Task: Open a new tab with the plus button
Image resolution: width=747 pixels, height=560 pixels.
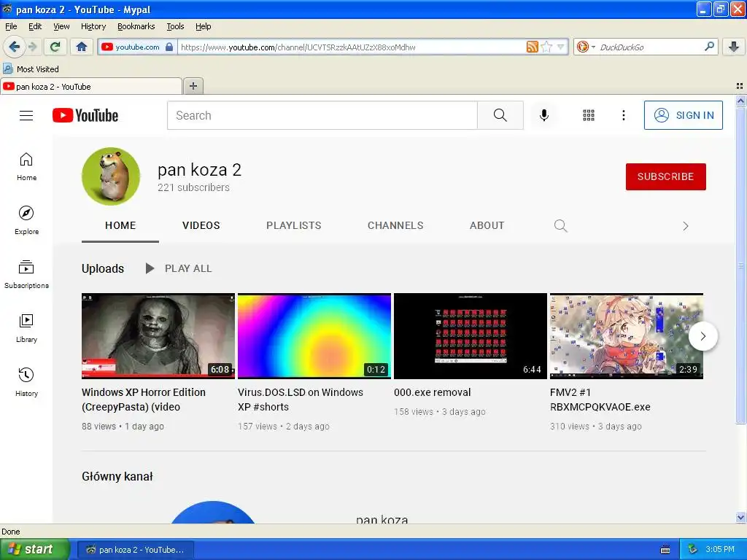Action: (193, 86)
